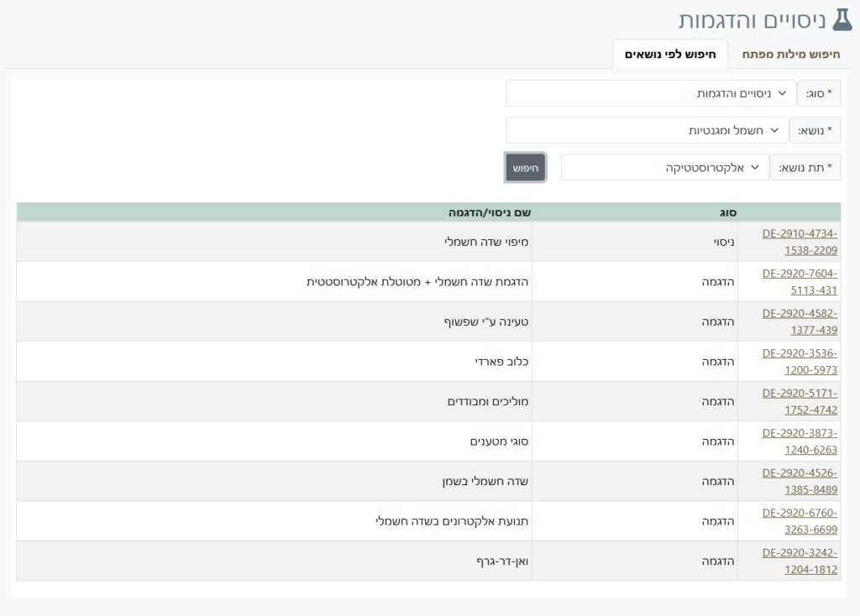Click the flask icon beside the page title
This screenshot has height=616, width=860.
[x=841, y=19]
